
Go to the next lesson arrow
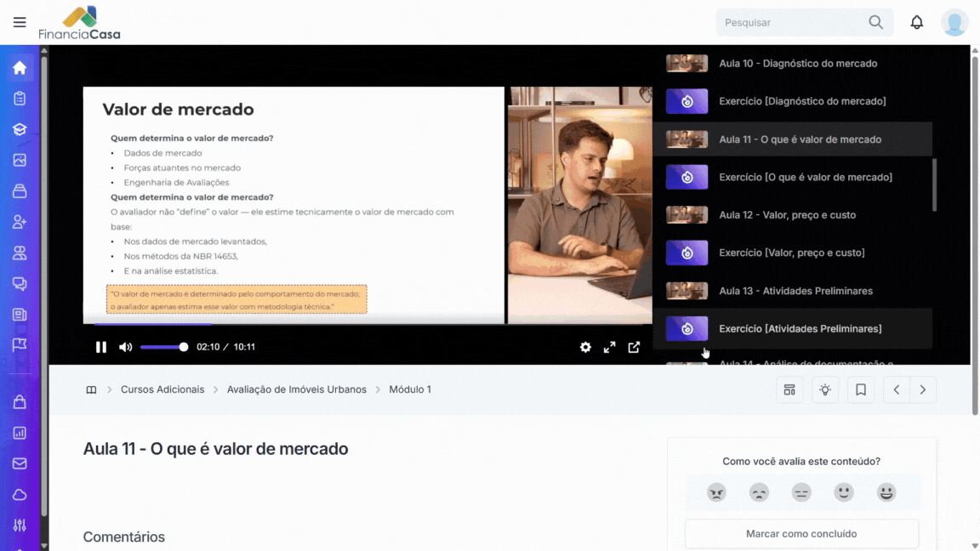(x=923, y=390)
